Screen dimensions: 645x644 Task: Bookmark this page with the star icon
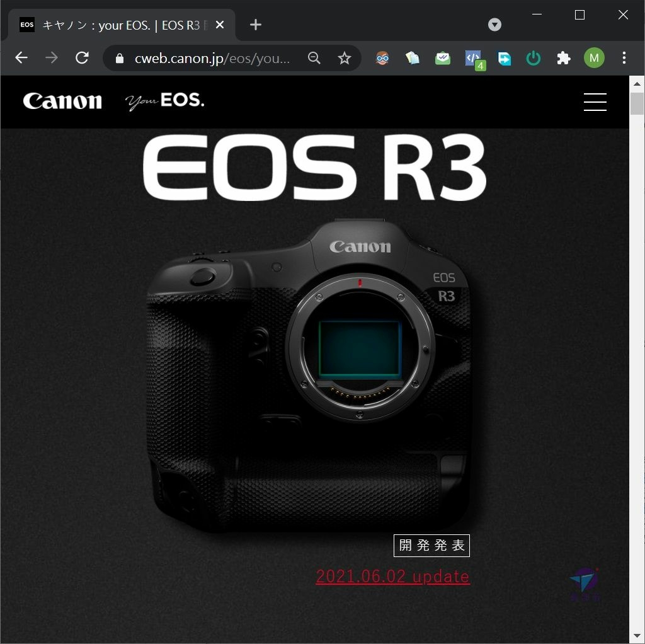click(345, 58)
